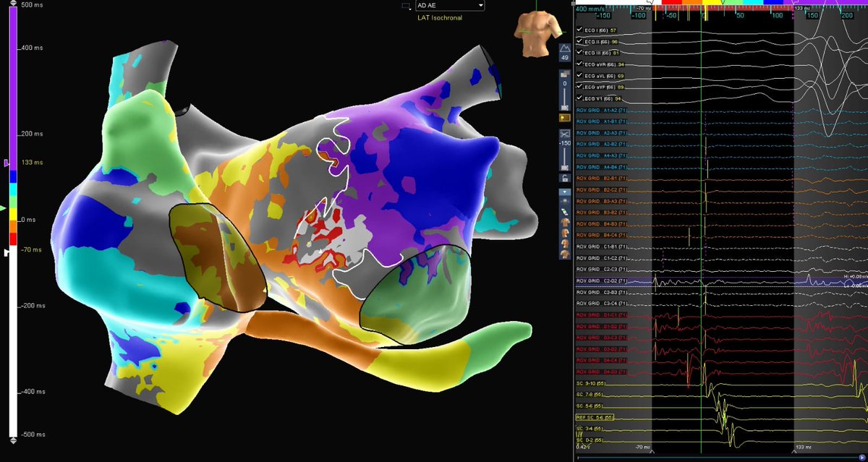The height and width of the screenshot is (462, 868).
Task: Click the amplitude value 49 in sidebar
Action: (x=564, y=57)
